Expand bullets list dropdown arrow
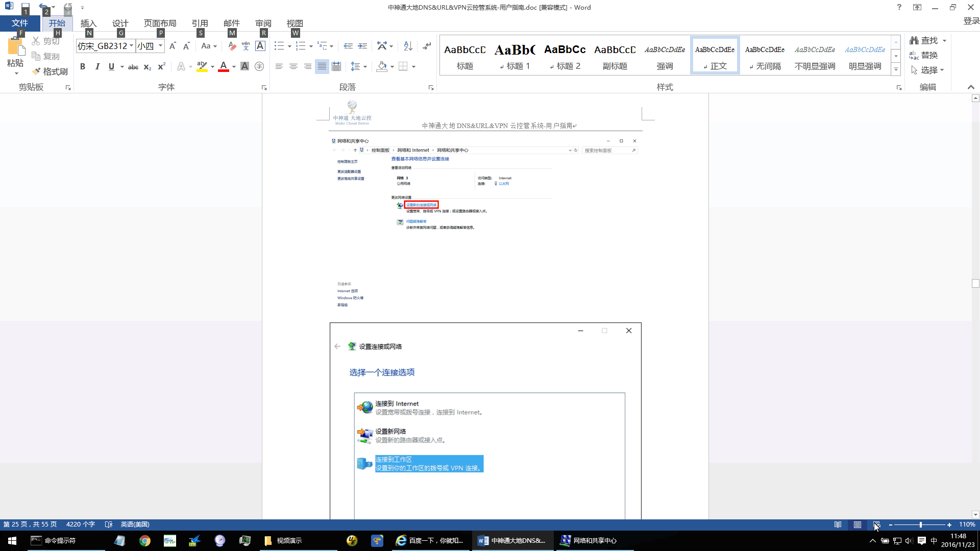Viewport: 980px width, 551px height. 289,46
